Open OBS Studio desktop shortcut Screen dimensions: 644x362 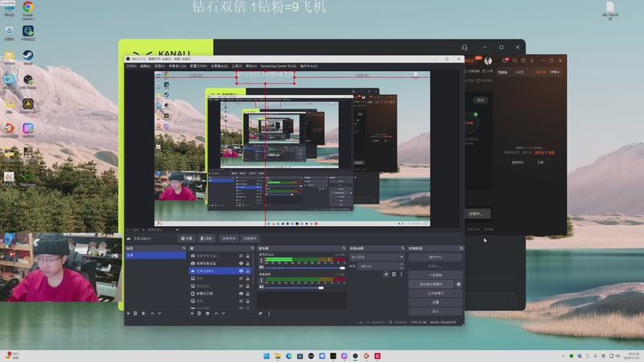tap(28, 81)
